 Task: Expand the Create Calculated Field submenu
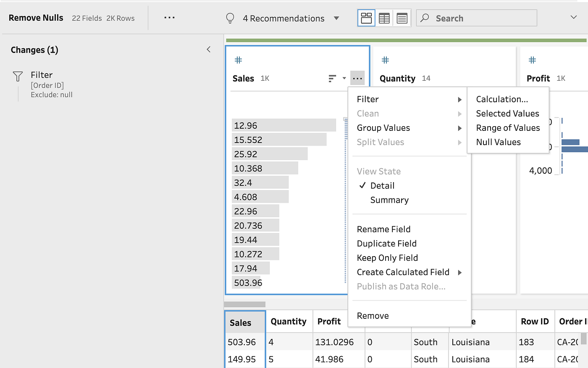[x=403, y=272]
